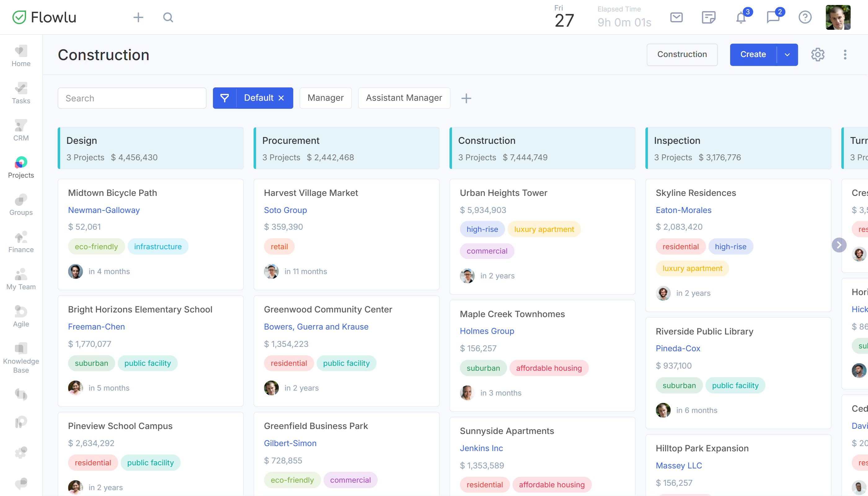Toggle the chat messages icon
Image resolution: width=868 pixels, height=496 pixels.
tap(773, 17)
